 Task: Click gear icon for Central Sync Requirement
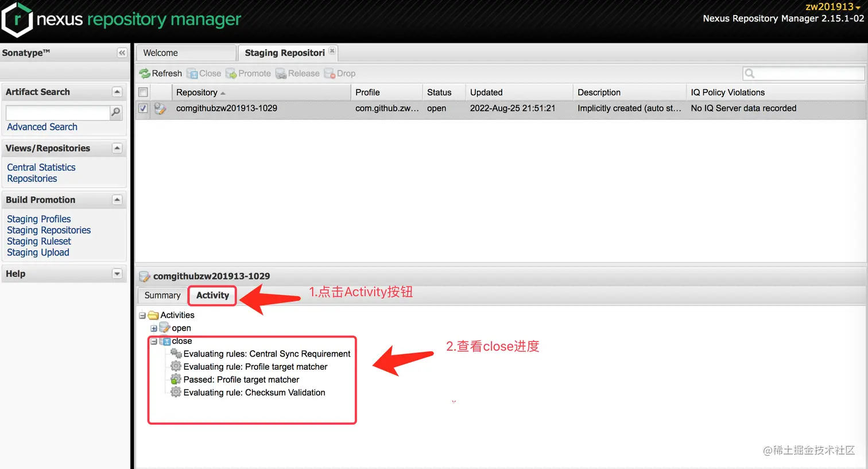click(x=176, y=354)
